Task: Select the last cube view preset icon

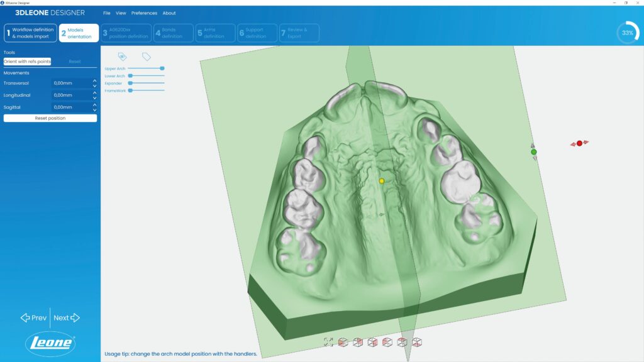Action: (x=417, y=342)
